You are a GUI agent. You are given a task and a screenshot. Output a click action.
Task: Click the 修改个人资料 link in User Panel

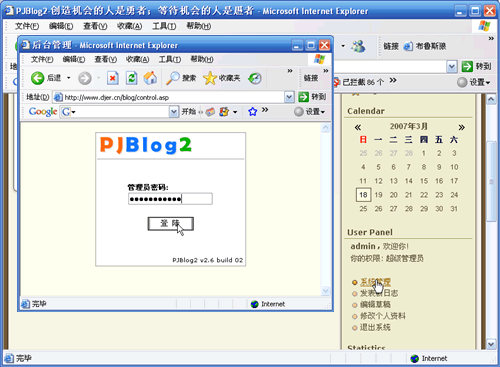pyautogui.click(x=383, y=316)
